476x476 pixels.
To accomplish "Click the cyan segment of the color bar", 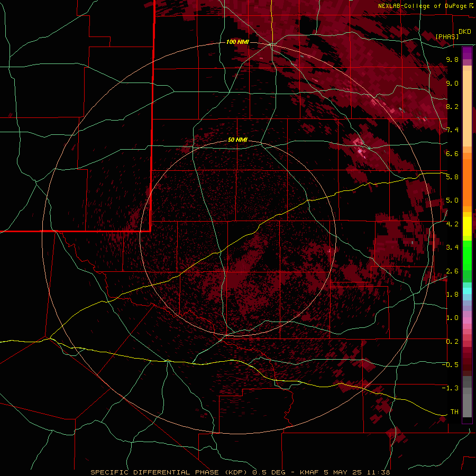I will pyautogui.click(x=467, y=291).
